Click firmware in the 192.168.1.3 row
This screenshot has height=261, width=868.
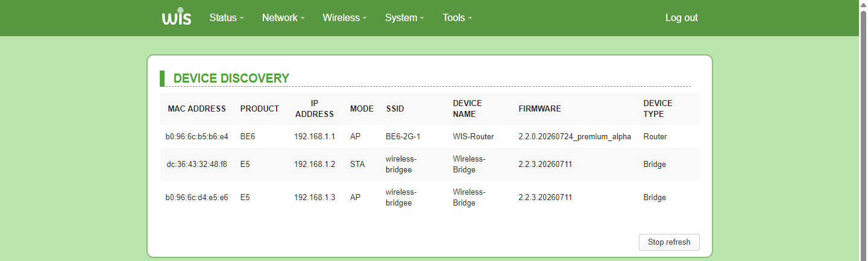coord(546,198)
